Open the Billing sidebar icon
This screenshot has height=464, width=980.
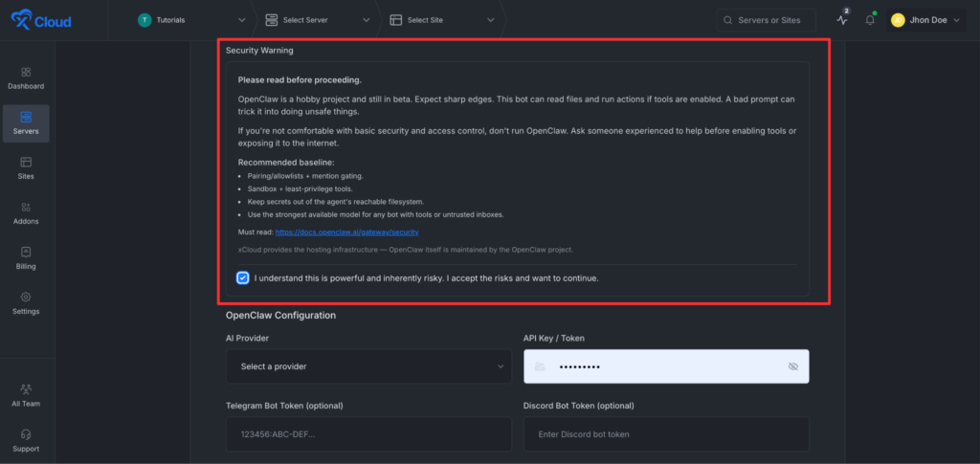coord(26,253)
